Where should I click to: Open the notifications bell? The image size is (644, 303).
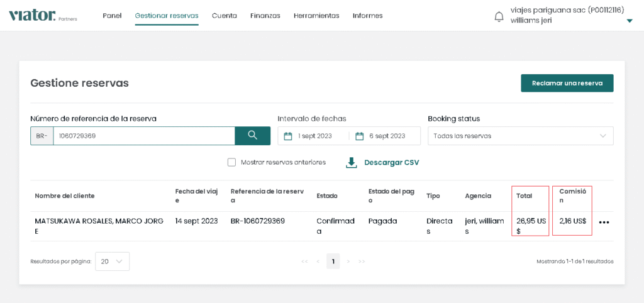pyautogui.click(x=499, y=16)
